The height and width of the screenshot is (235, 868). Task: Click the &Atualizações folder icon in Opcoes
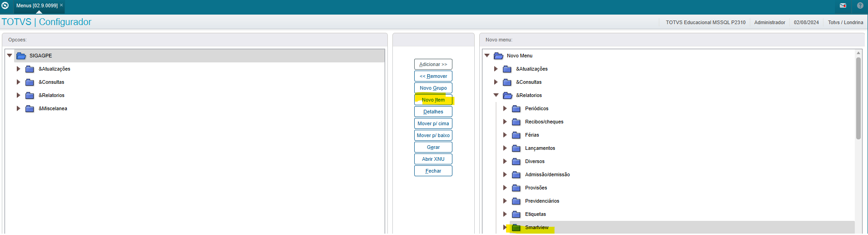[x=30, y=69]
